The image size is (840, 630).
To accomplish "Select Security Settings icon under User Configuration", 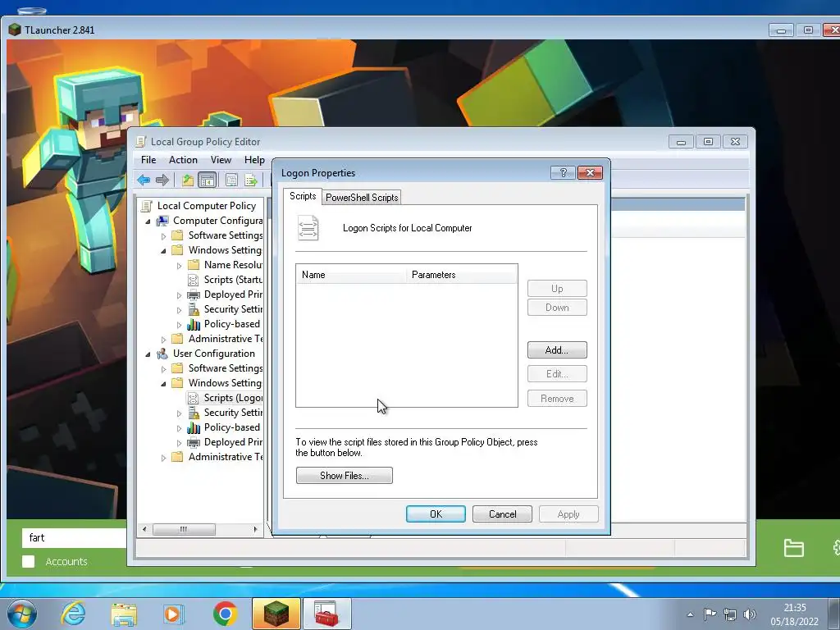I will (x=194, y=413).
